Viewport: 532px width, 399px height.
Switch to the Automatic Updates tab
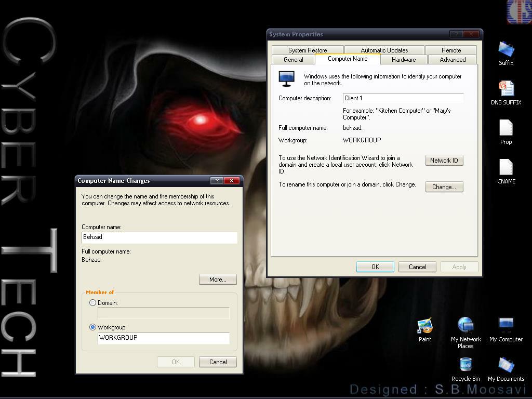coord(384,50)
